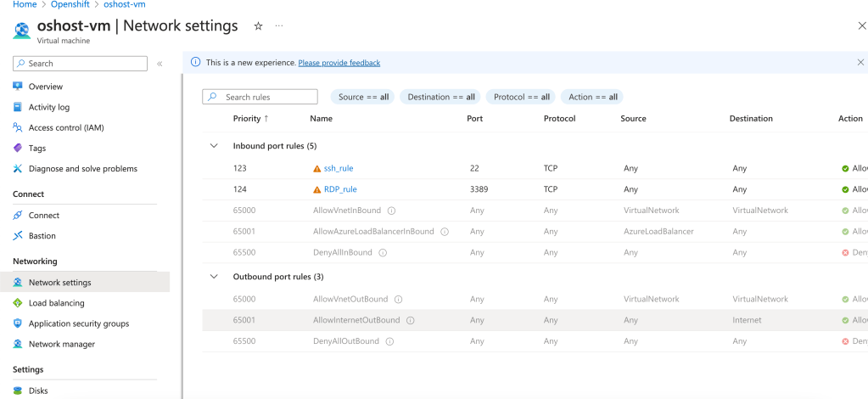Click the Disks icon
868x399 pixels.
[18, 391]
